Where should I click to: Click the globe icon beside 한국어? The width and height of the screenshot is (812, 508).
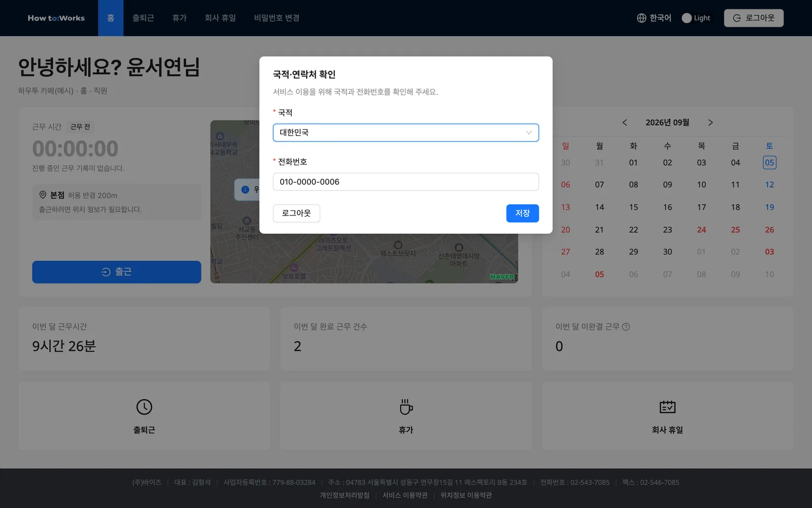click(x=641, y=18)
